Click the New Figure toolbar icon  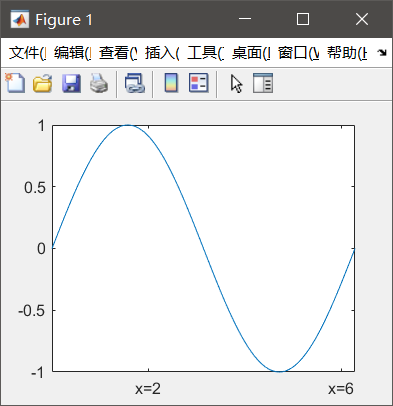point(15,83)
